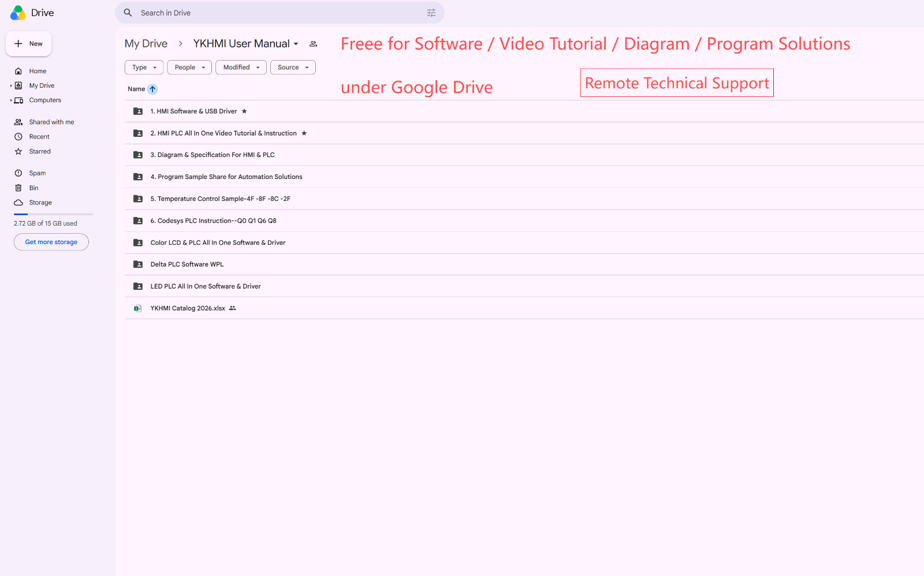
Task: Show Recent files
Action: (x=39, y=137)
